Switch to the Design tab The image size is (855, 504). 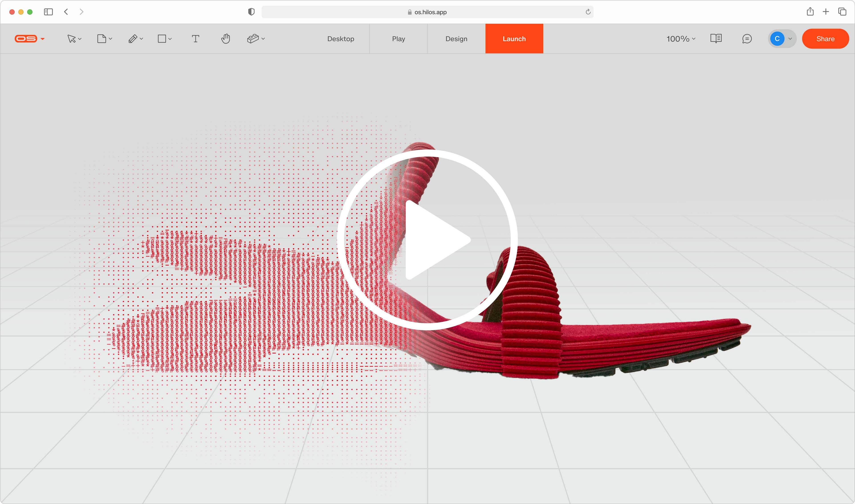click(x=456, y=39)
